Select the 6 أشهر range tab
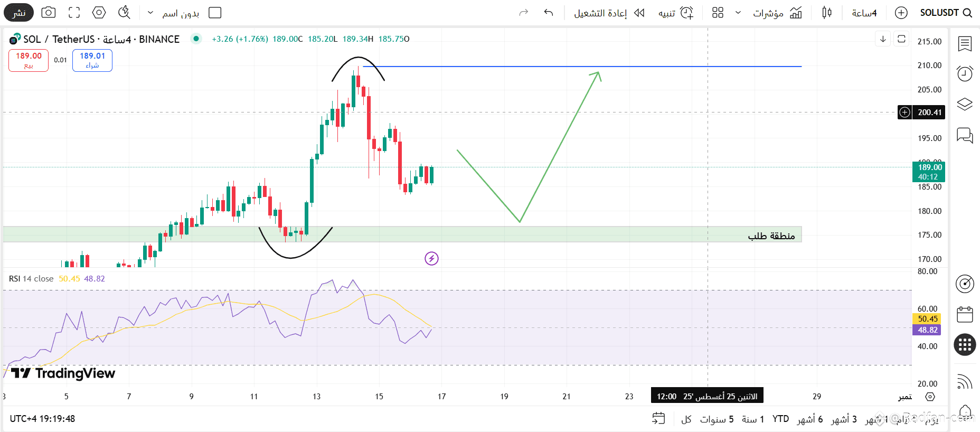Viewport: 980px width, 432px height. [810, 419]
